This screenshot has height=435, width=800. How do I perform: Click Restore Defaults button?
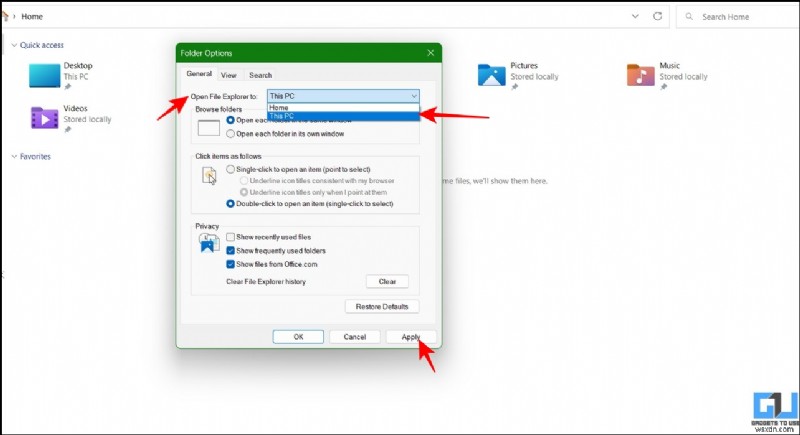tap(382, 306)
